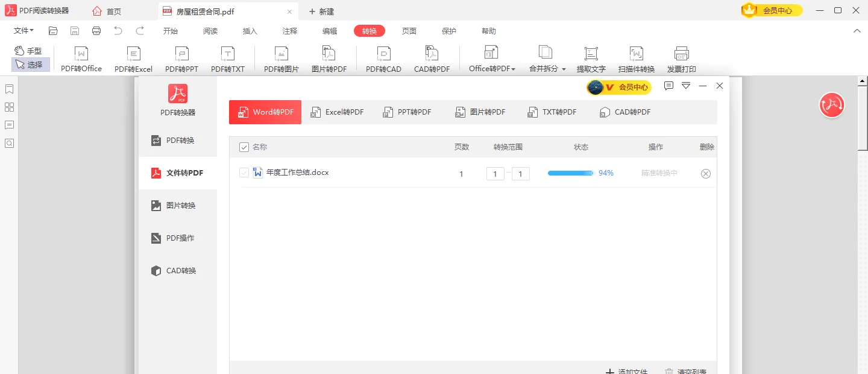This screenshot has height=374, width=868.
Task: Click the undo arrow icon
Action: 118,31
